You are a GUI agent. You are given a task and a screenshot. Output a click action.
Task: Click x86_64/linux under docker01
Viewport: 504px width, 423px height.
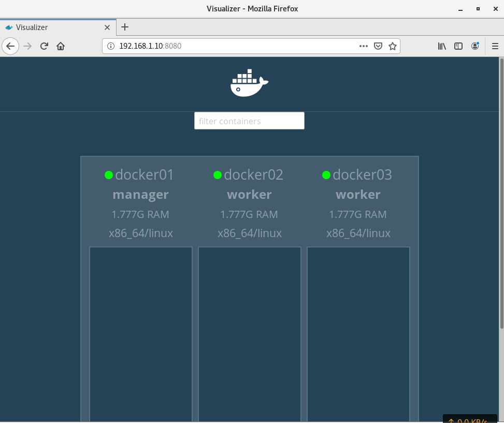pyautogui.click(x=141, y=233)
